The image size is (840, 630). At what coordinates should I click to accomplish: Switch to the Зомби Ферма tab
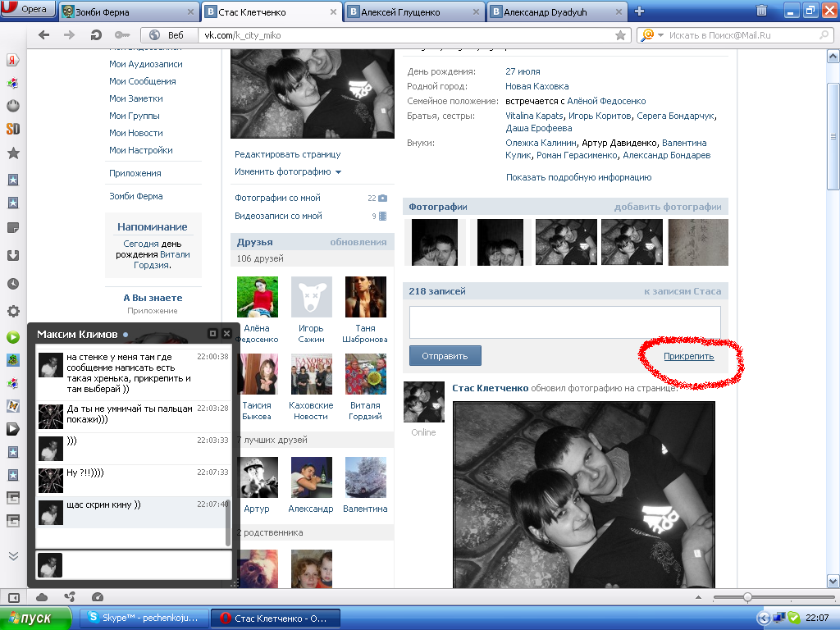pyautogui.click(x=129, y=11)
